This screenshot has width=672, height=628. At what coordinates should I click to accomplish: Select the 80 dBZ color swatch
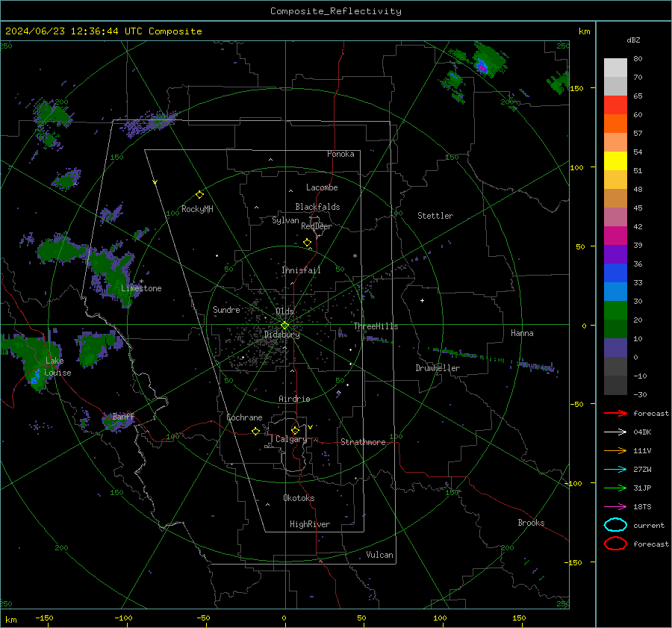click(615, 67)
